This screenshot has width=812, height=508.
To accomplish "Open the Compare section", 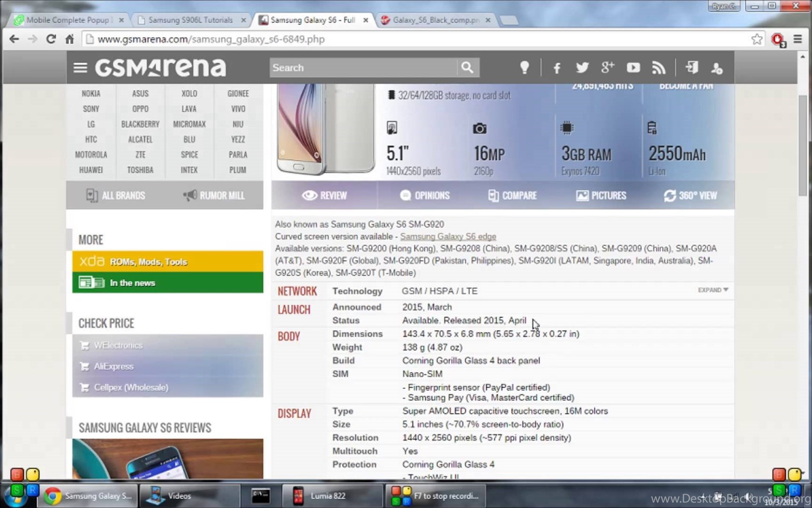I will 513,195.
